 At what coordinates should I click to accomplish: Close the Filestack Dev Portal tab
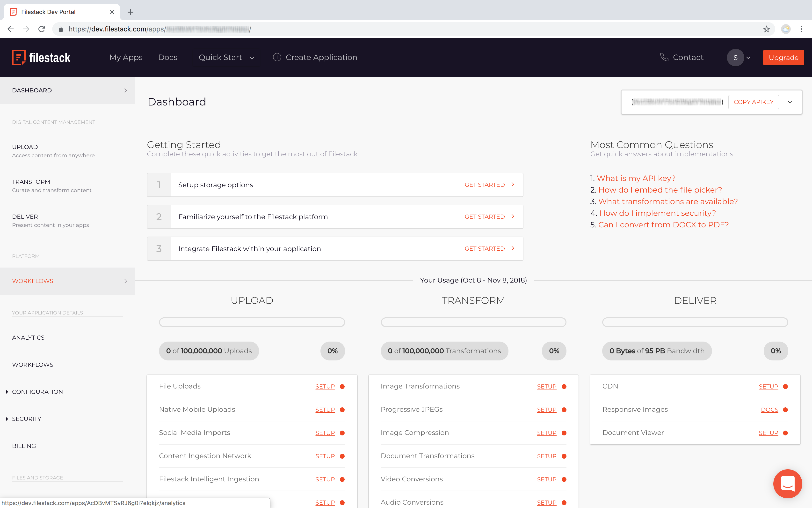pos(112,12)
